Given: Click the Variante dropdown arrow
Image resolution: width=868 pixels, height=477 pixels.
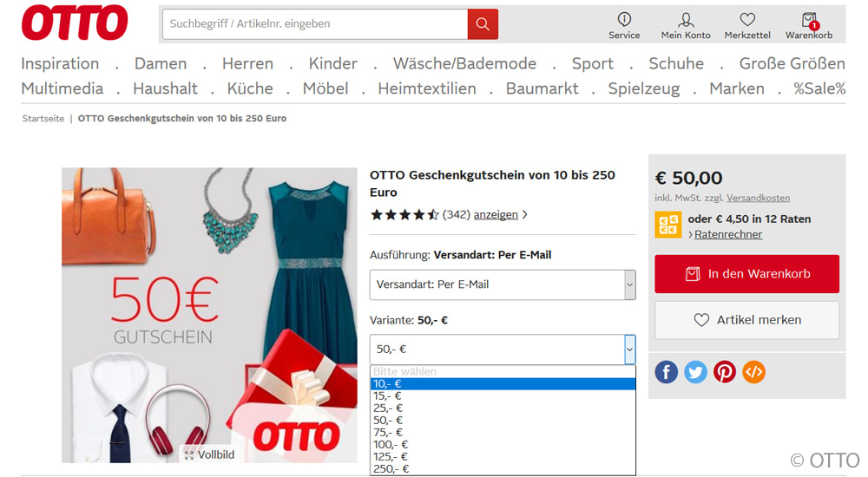Looking at the screenshot, I should tap(629, 350).
